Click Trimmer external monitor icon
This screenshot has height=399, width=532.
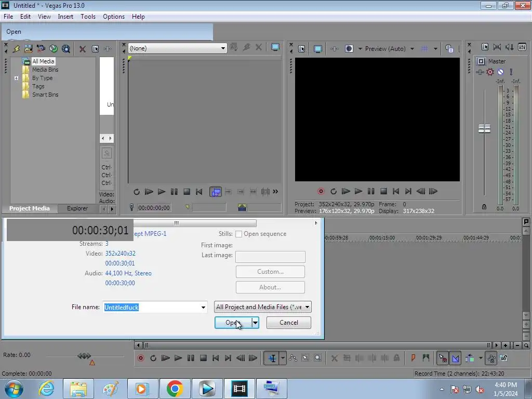point(275,47)
